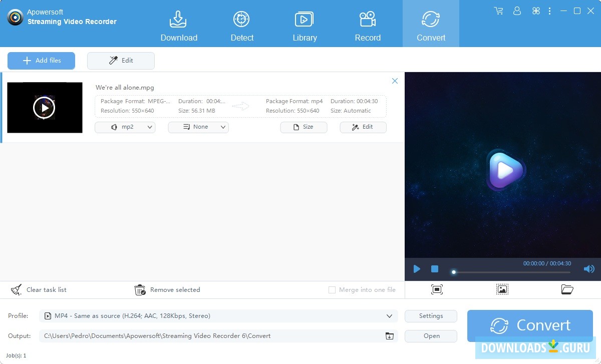Open the mp2 audio track dropdown

[x=125, y=127]
